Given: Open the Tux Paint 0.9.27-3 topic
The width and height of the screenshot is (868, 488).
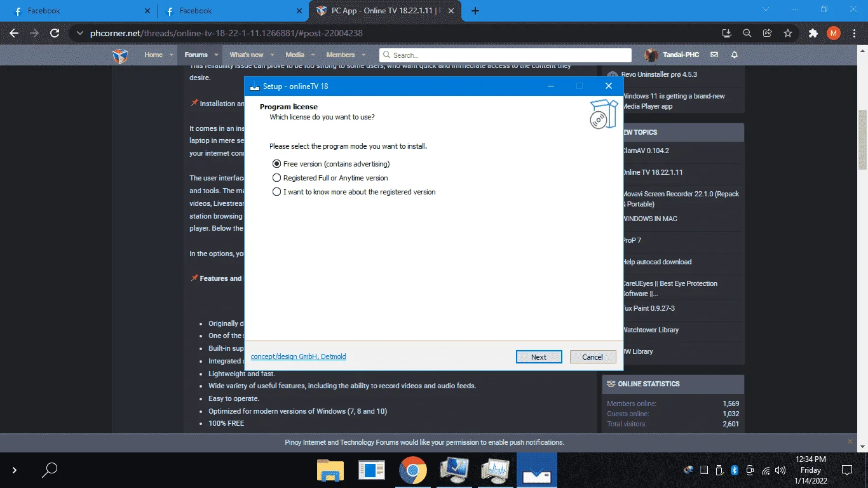Looking at the screenshot, I should [649, 308].
